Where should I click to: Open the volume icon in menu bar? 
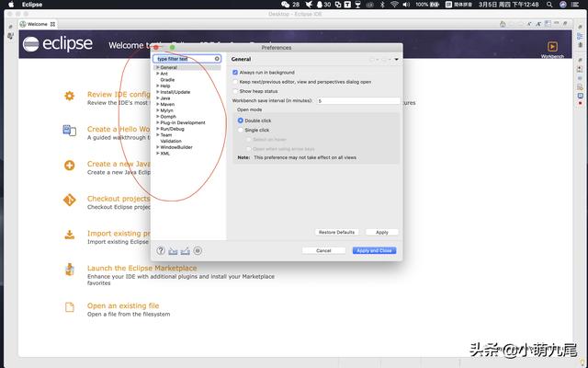(x=406, y=5)
